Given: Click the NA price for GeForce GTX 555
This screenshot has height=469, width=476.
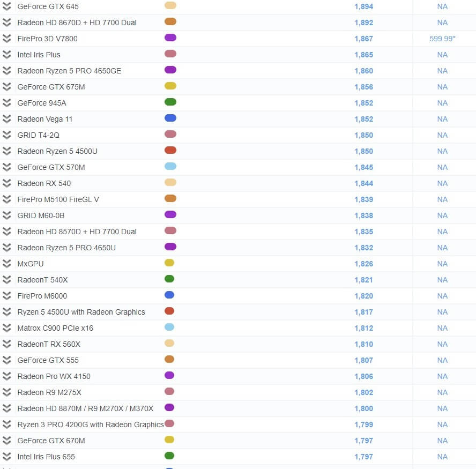Looking at the screenshot, I should pos(442,361).
